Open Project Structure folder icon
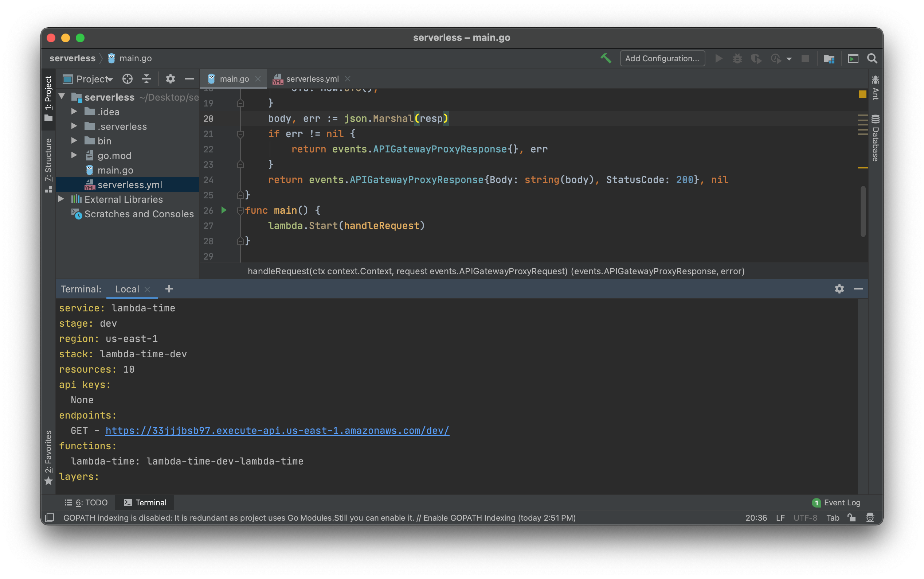Screen dimensions: 924x579 click(829, 58)
